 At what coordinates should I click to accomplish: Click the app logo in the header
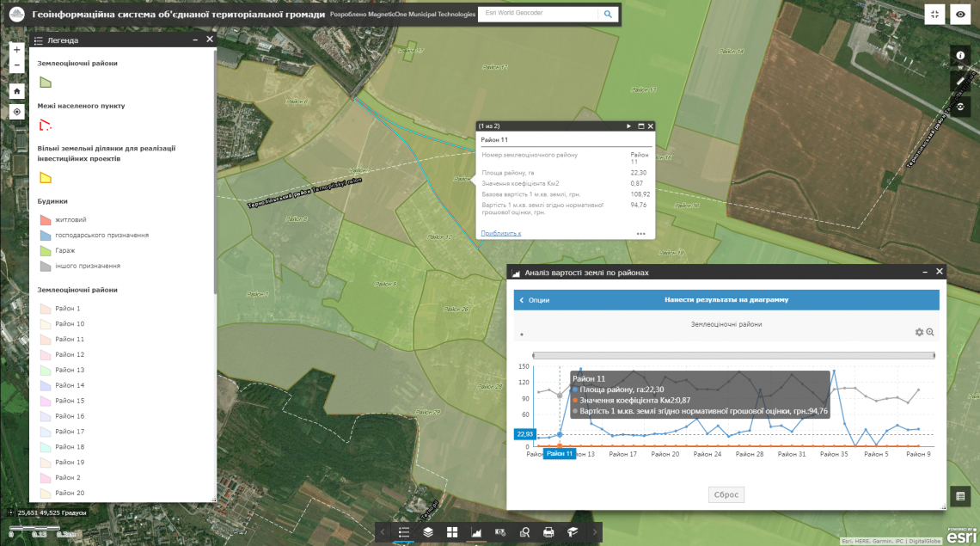point(17,15)
